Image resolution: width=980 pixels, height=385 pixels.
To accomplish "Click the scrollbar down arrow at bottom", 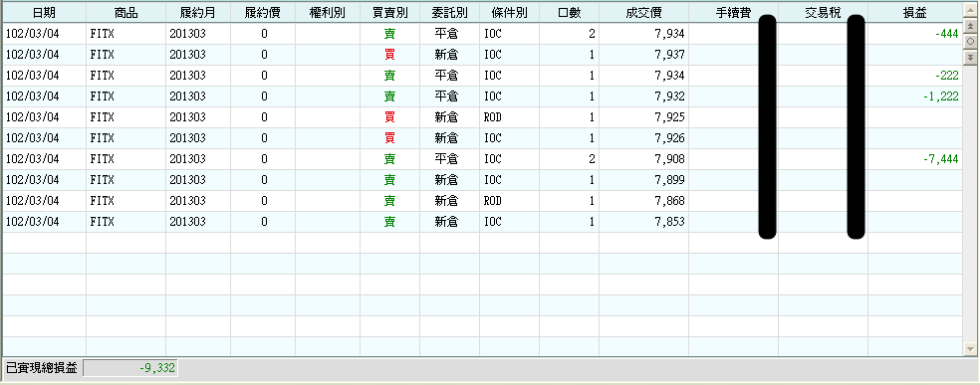I will click(970, 349).
